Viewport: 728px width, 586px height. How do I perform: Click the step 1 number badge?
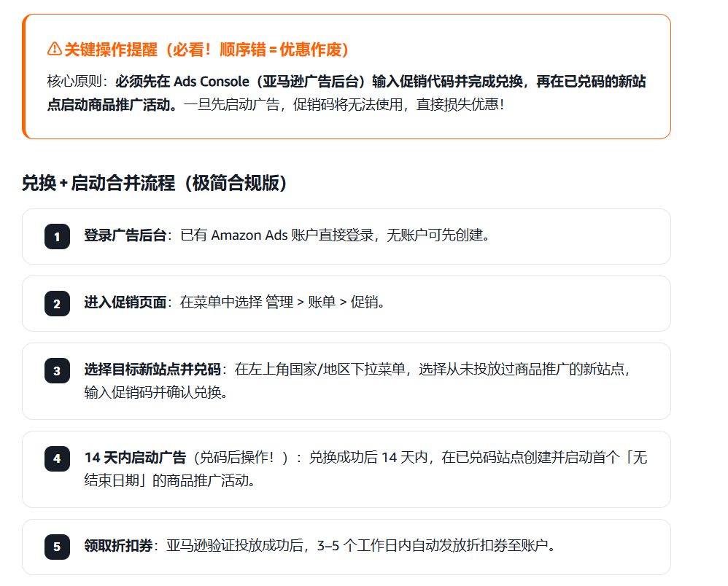click(57, 237)
